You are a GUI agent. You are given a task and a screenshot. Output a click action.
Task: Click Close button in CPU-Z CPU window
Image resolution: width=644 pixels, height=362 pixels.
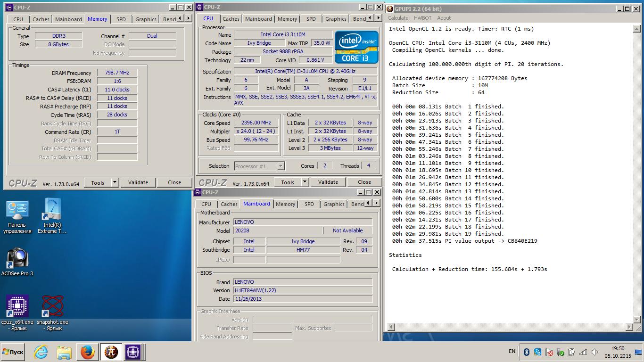[364, 182]
